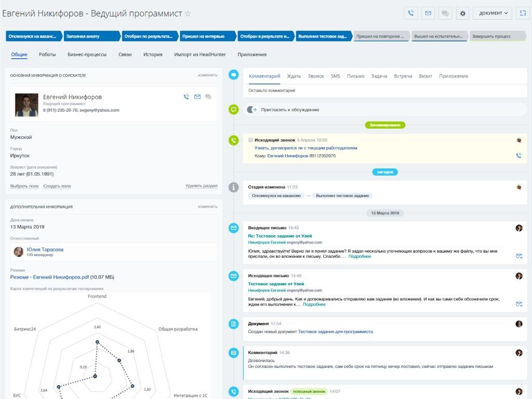The width and height of the screenshot is (532, 399).
Task: Click the email envelope icon in top toolbar
Action: (x=428, y=13)
